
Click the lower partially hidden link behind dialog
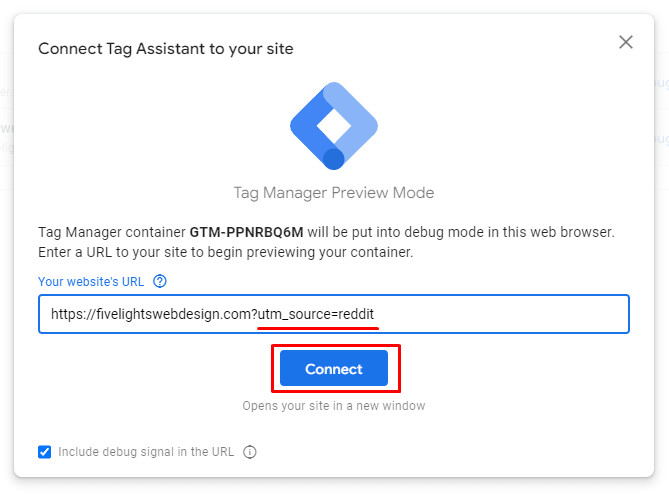point(661,139)
